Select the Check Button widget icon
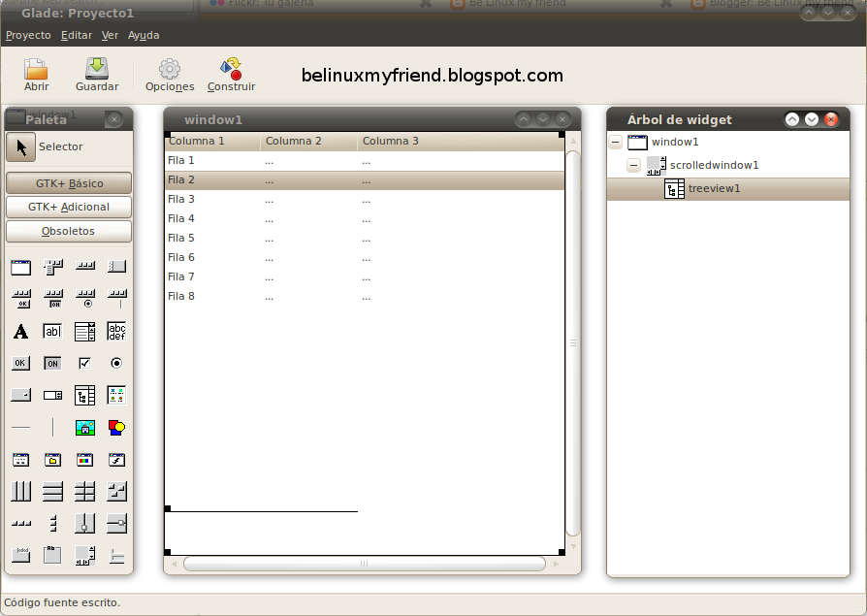 [84, 363]
